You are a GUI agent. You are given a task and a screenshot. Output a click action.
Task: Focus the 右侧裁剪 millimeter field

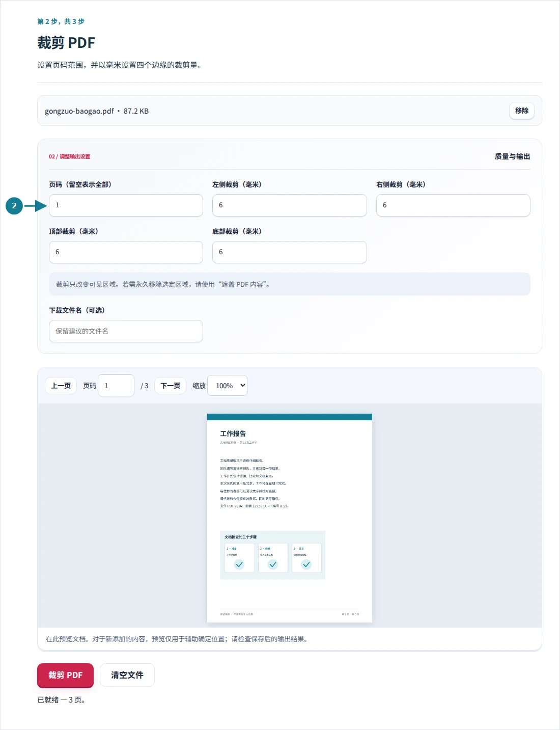[x=453, y=205]
